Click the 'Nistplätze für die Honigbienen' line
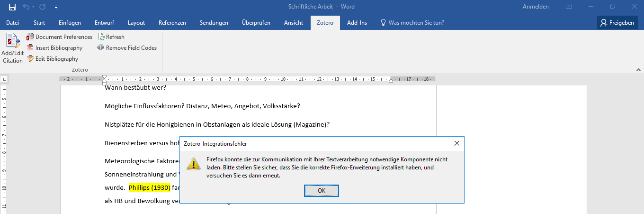Viewport: 644px width, 214px height. (x=217, y=125)
